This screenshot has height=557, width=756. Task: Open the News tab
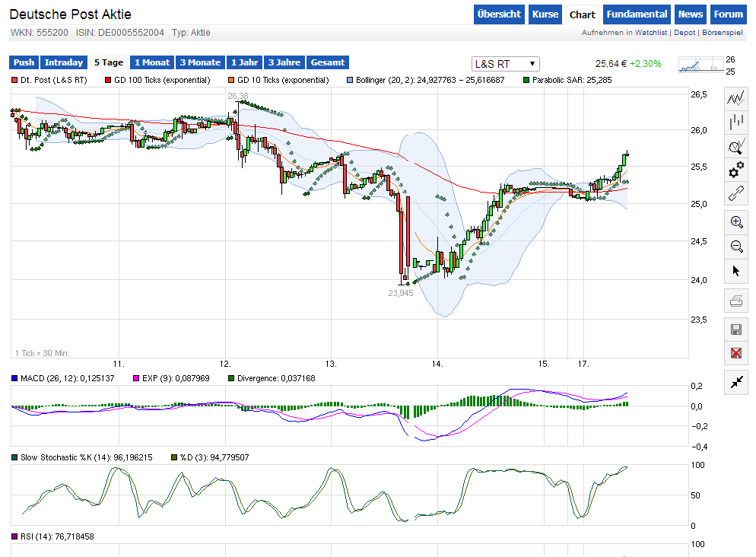pyautogui.click(x=690, y=14)
